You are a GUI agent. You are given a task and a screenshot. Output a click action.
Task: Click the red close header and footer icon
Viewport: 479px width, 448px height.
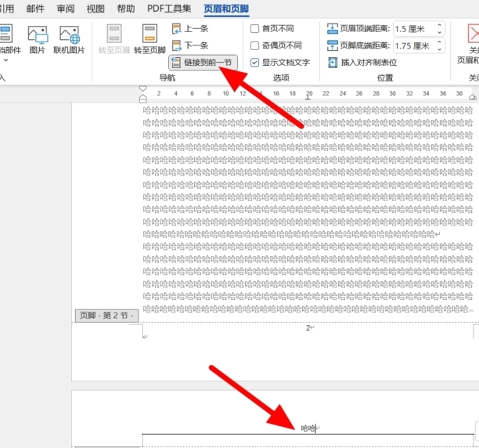(x=472, y=34)
